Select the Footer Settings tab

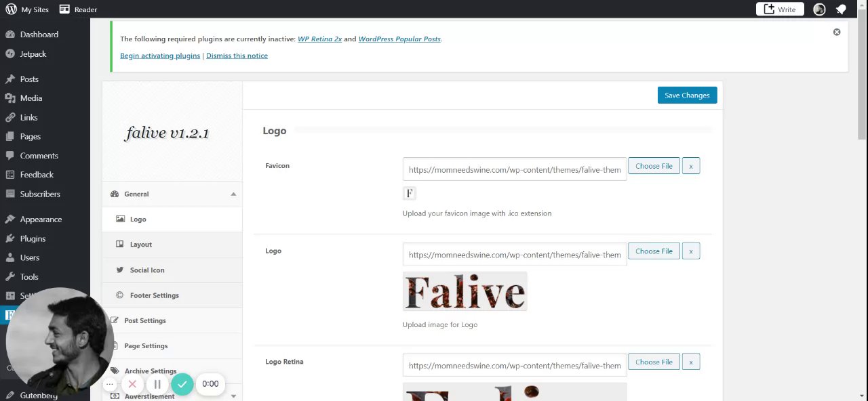[x=172, y=295]
